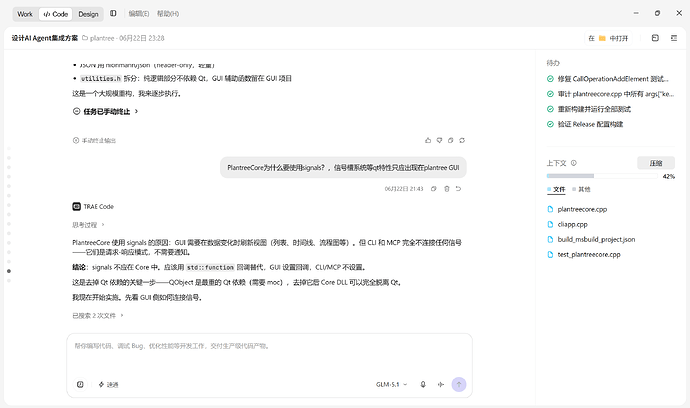Click the round icon at input box bottom-left
The width and height of the screenshot is (690, 408).
pos(80,385)
